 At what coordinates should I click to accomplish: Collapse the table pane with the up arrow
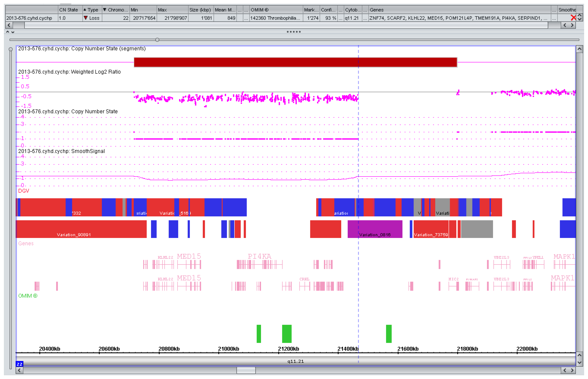(8, 32)
